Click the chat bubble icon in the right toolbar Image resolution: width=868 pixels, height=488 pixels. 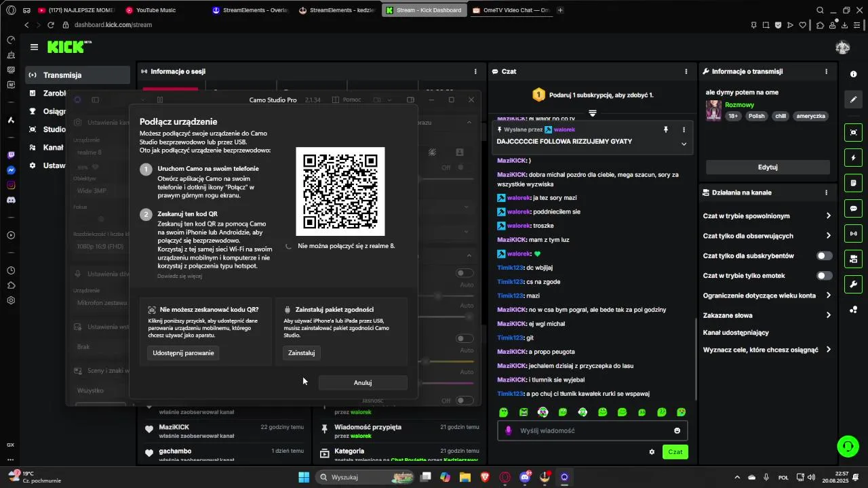(x=853, y=209)
